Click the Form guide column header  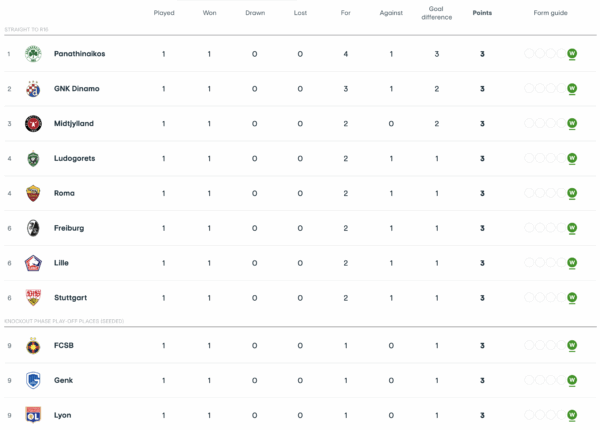click(x=551, y=13)
